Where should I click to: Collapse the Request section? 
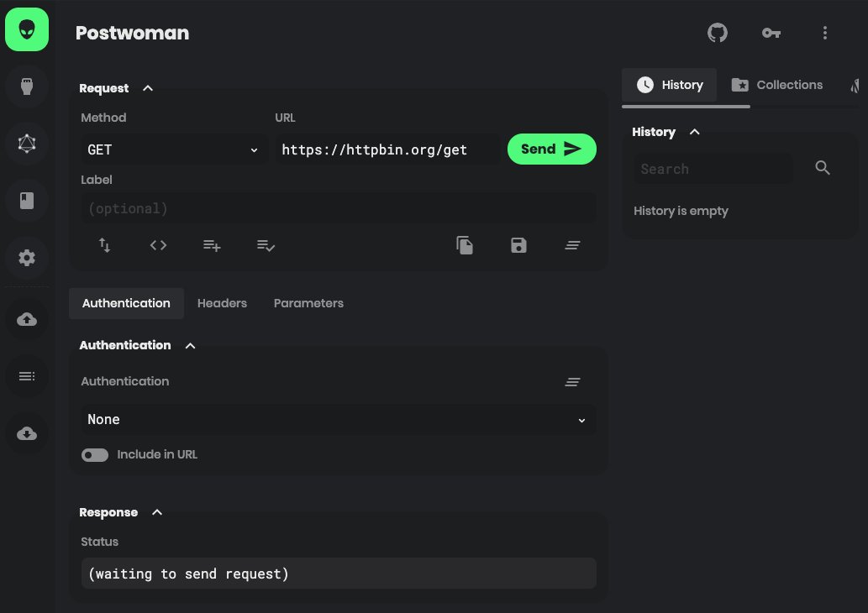coord(148,88)
